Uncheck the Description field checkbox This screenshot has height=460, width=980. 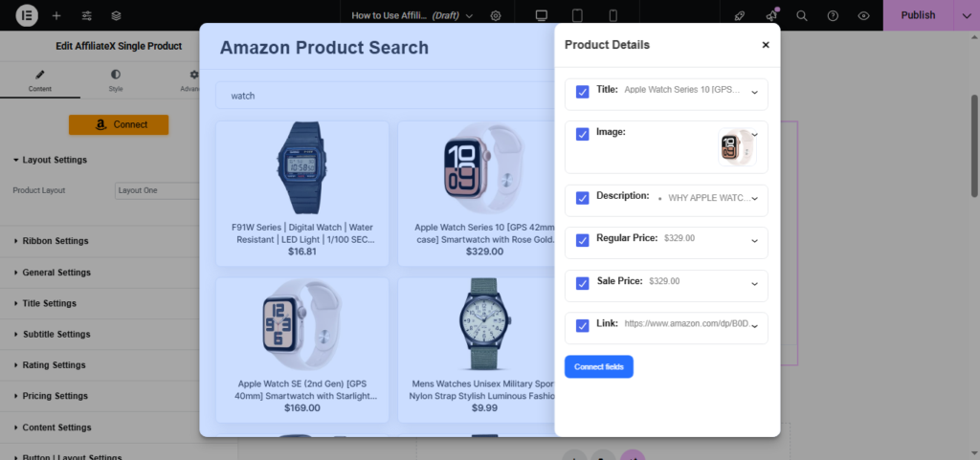pyautogui.click(x=582, y=198)
